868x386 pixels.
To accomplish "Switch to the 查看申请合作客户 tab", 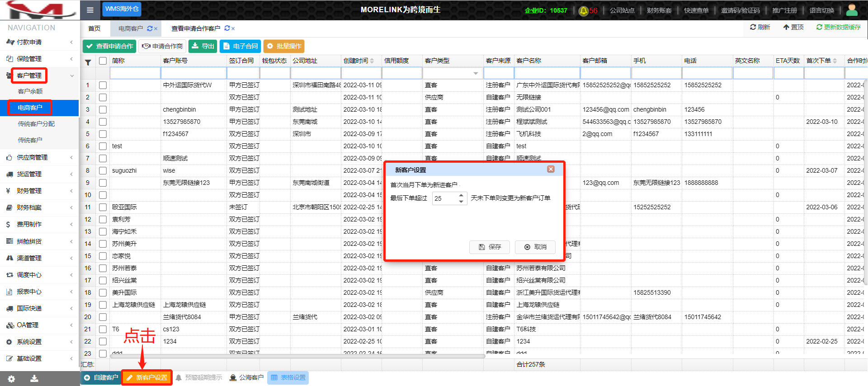I will tap(195, 28).
